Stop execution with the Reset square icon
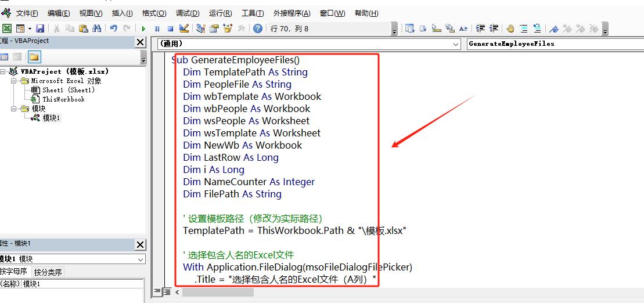 pyautogui.click(x=170, y=28)
